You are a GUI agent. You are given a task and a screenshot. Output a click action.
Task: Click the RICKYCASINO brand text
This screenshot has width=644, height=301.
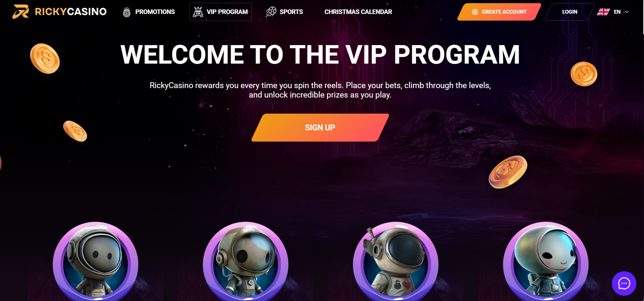[71, 12]
